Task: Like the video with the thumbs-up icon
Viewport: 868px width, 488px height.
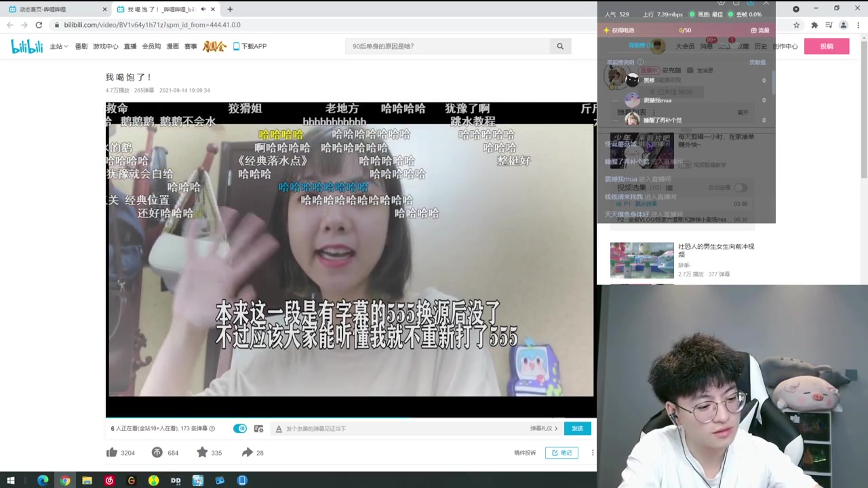Action: pos(112,452)
